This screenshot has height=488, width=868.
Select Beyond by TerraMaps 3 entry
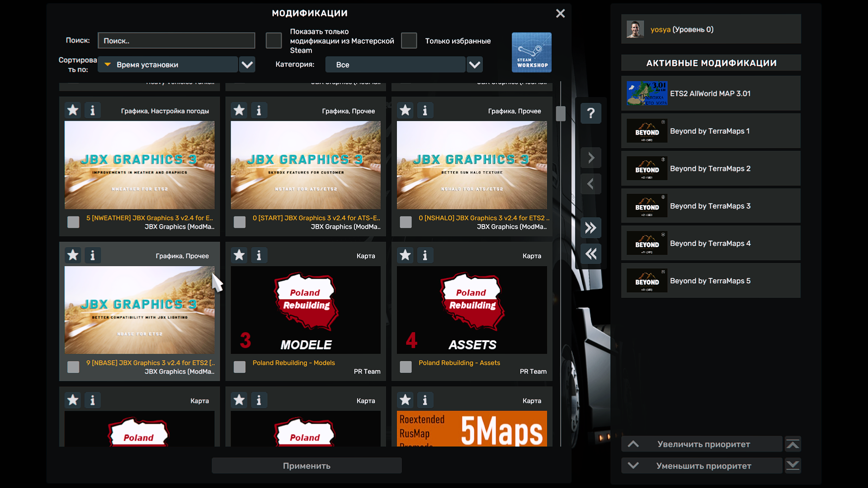tap(711, 206)
